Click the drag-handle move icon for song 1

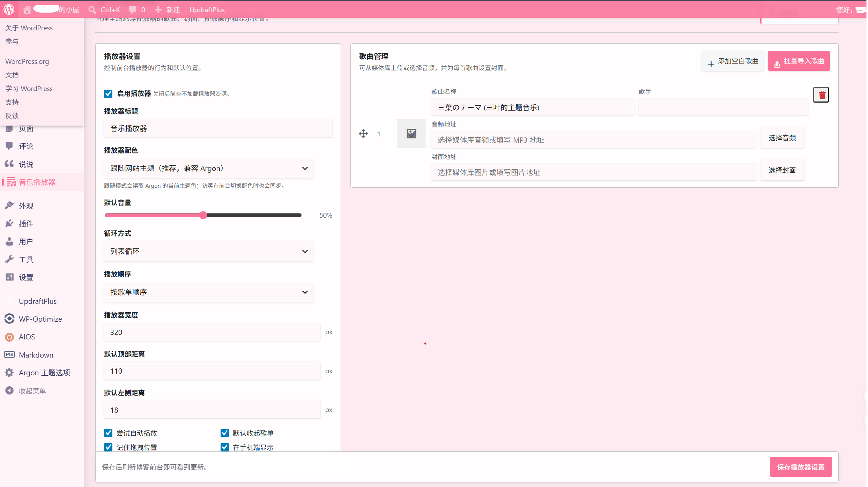(363, 134)
